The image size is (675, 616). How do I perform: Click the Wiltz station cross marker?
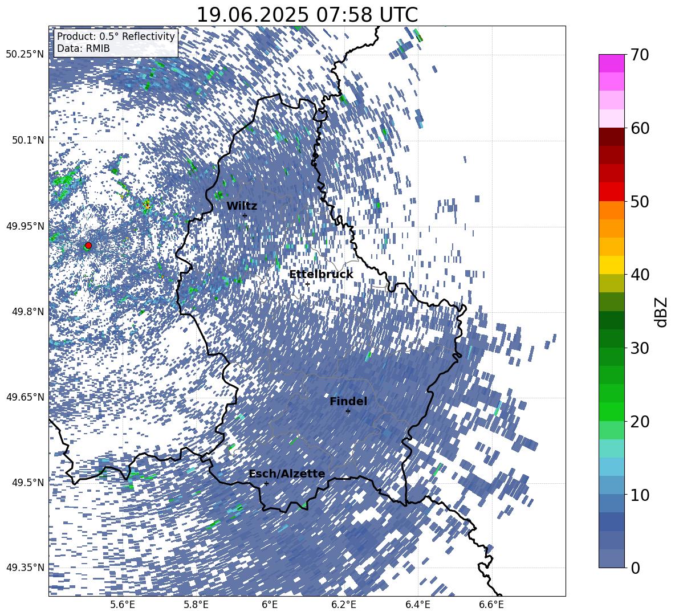[x=245, y=215]
